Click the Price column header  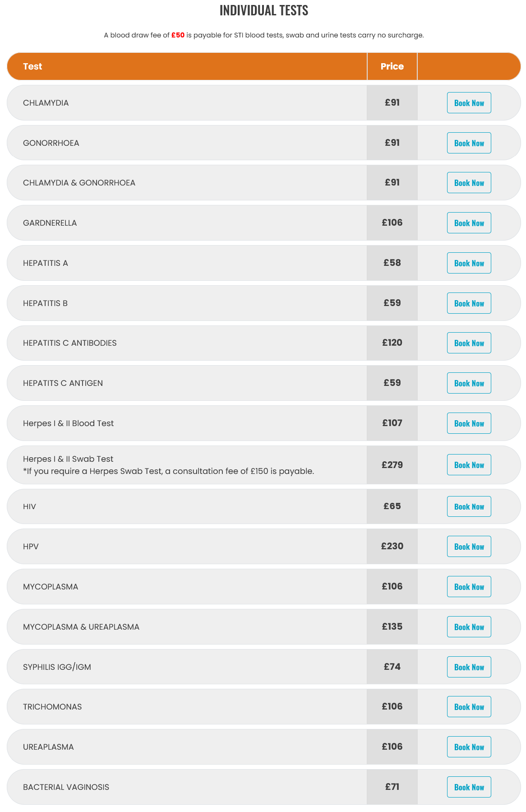coord(392,66)
